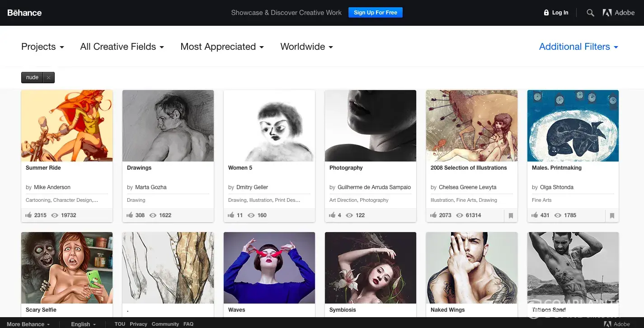Viewport: 644px width, 328px height.
Task: Open Additional Filters dropdown
Action: click(578, 47)
